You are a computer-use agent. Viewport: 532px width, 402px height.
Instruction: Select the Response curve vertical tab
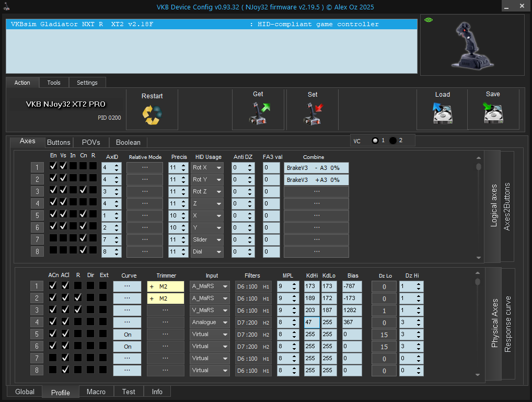[x=508, y=324]
